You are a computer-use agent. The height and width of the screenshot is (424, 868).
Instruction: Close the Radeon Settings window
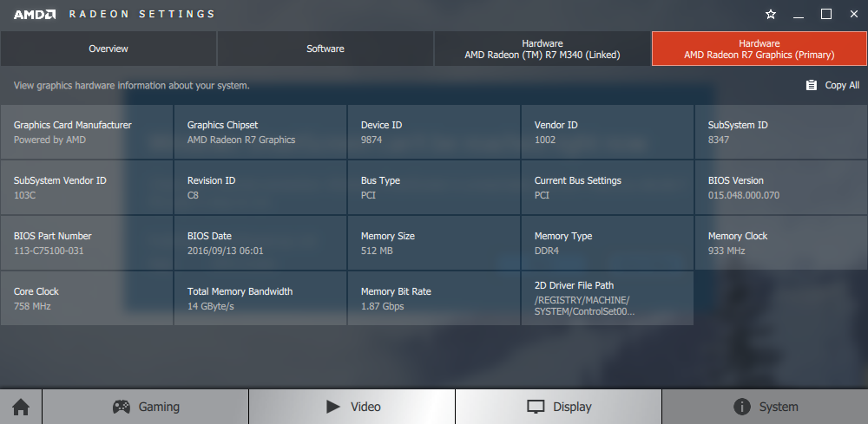(x=853, y=15)
